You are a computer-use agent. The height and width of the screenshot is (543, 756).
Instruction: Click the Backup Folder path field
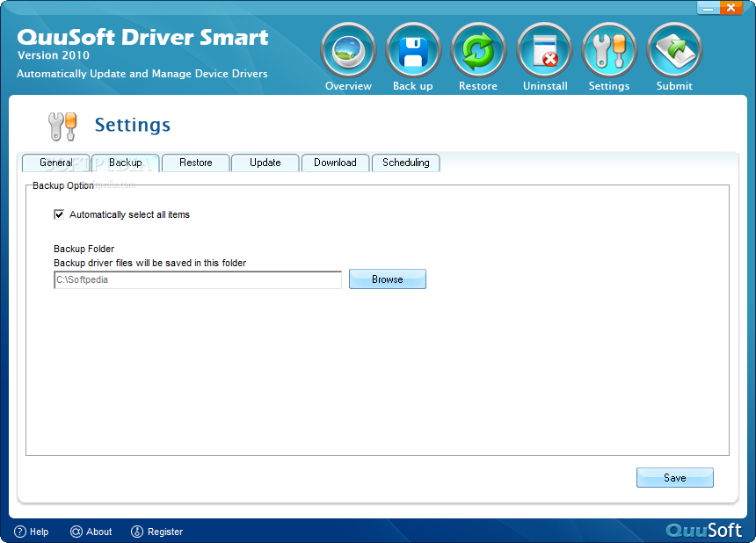tap(198, 280)
